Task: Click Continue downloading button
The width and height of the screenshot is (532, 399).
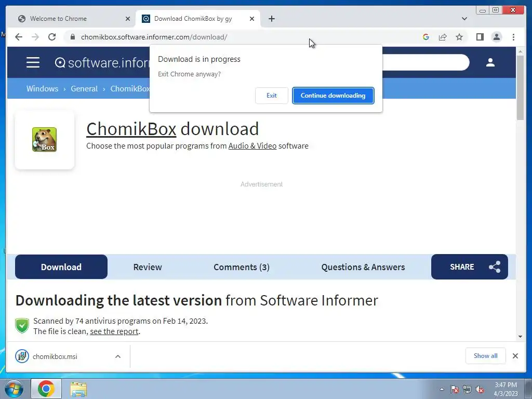Action: tap(333, 96)
